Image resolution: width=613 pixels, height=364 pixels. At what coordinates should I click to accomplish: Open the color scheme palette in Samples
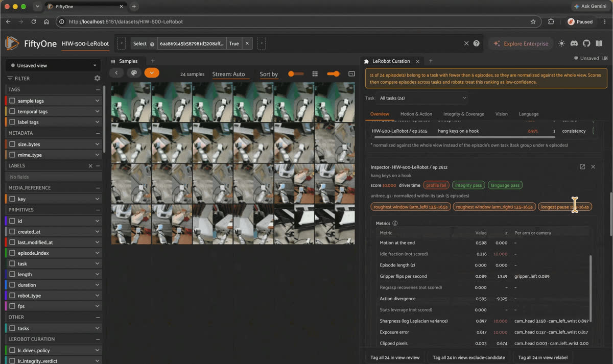134,73
